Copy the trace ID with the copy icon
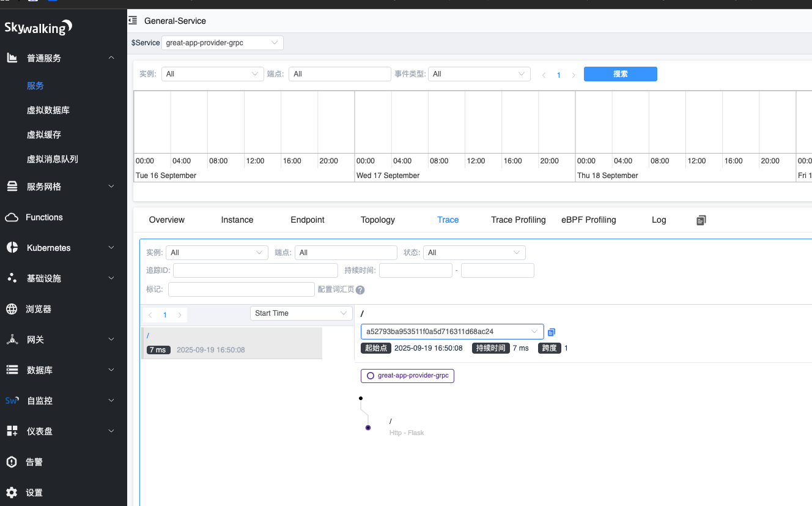812x506 pixels. coord(552,332)
